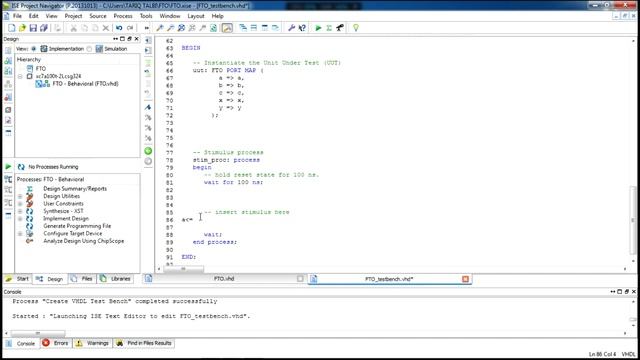The width and height of the screenshot is (640, 360).
Task: Click the running-man Rerun All icon
Action: 340,28
